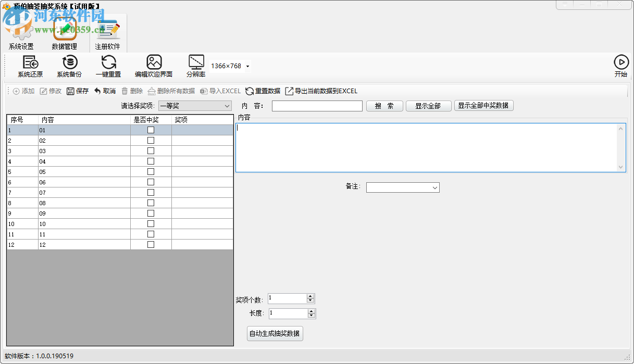Image resolution: width=634 pixels, height=364 pixels.
Task: Click the 系统还原 restore icon
Action: [x=30, y=63]
